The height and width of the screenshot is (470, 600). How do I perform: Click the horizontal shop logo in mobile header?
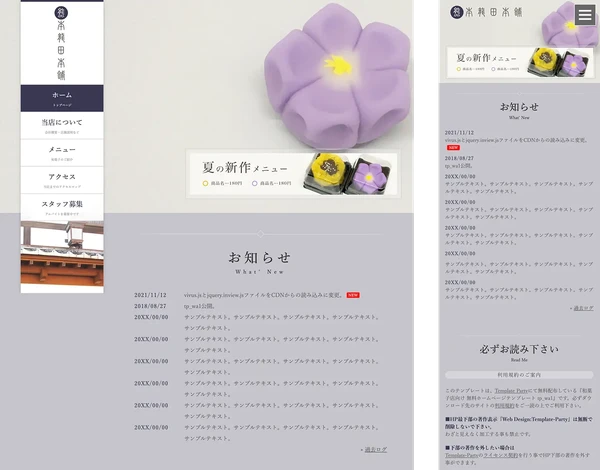pos(486,12)
